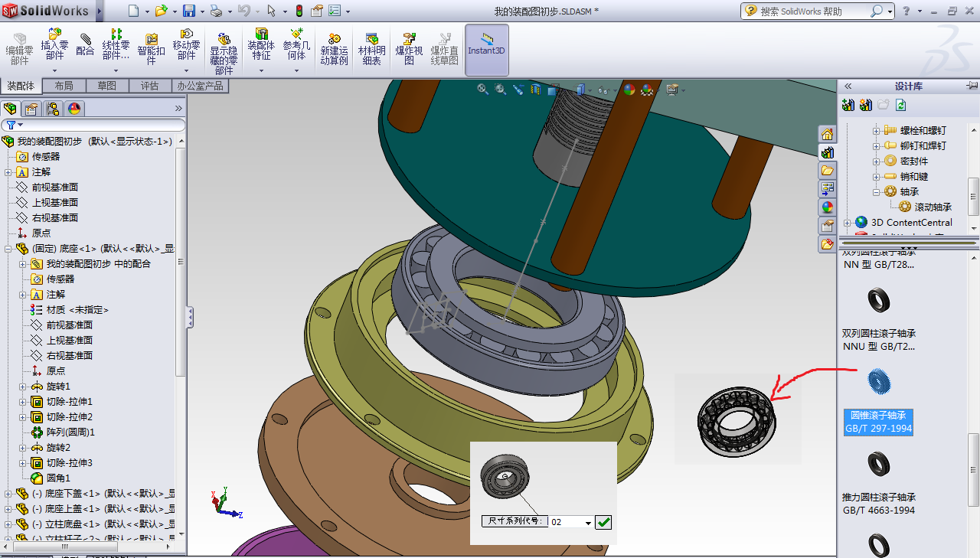
Task: Open the PropertyManager tab icon
Action: coord(31,109)
